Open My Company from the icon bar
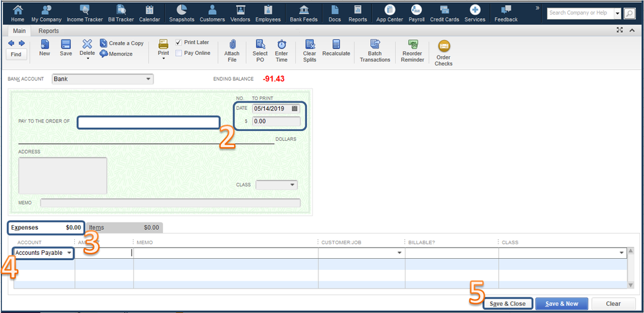The width and height of the screenshot is (644, 313). [x=46, y=13]
